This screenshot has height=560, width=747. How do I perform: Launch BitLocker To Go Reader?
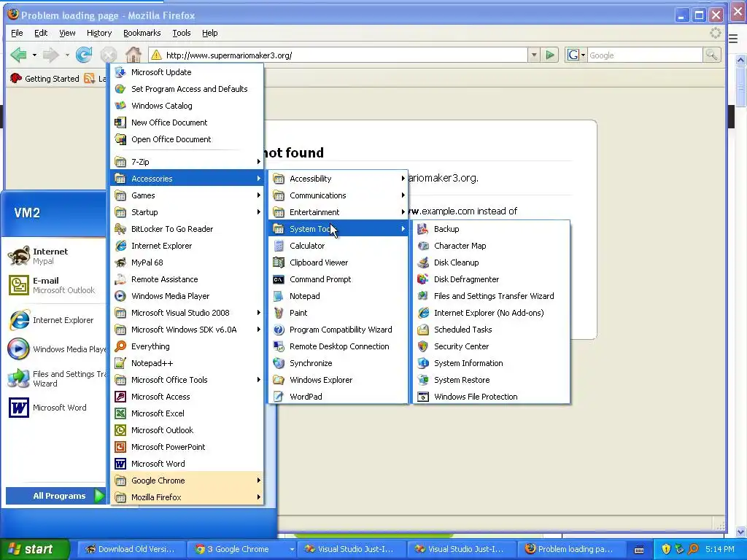[x=187, y=229]
